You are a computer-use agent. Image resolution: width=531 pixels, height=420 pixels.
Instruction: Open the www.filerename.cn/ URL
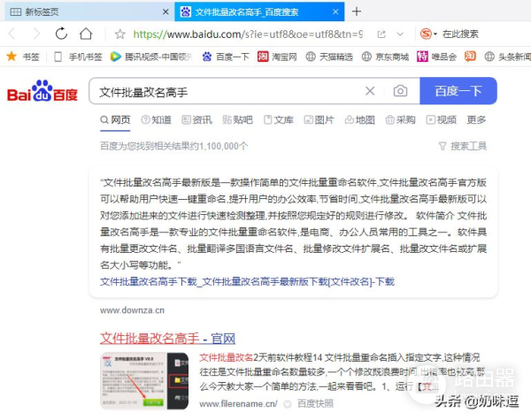click(238, 404)
